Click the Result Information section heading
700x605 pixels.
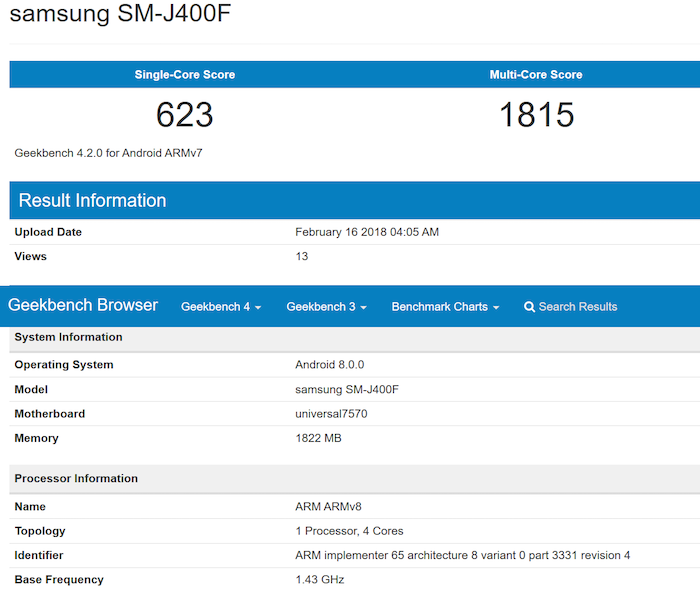(x=92, y=200)
